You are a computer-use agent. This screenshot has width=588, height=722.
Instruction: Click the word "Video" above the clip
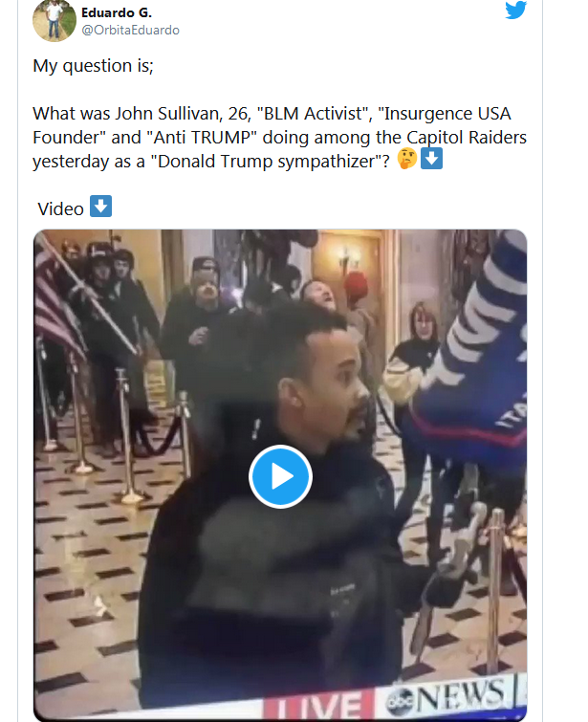coord(61,209)
